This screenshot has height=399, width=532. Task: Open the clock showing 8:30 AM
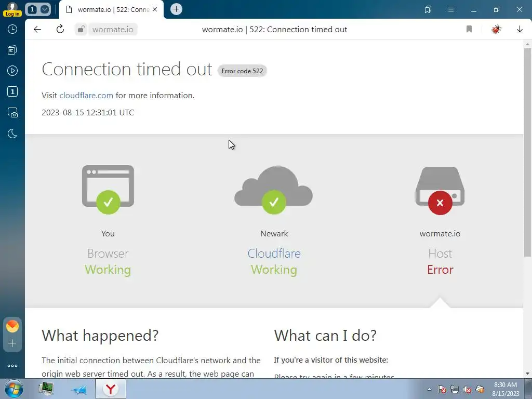(x=506, y=389)
